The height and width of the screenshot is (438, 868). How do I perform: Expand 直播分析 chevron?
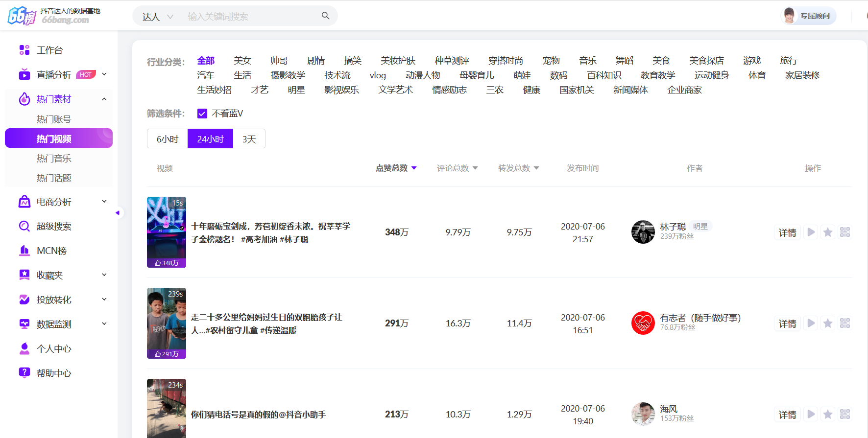click(104, 74)
